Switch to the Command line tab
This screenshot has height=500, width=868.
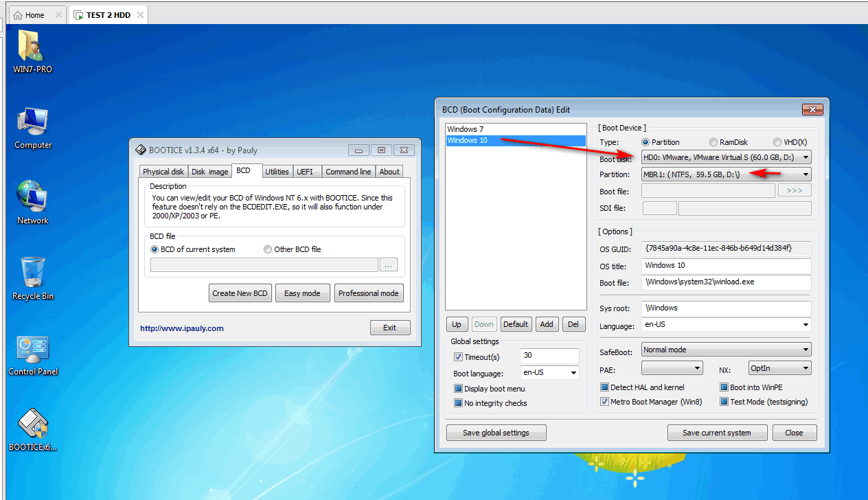tap(348, 172)
